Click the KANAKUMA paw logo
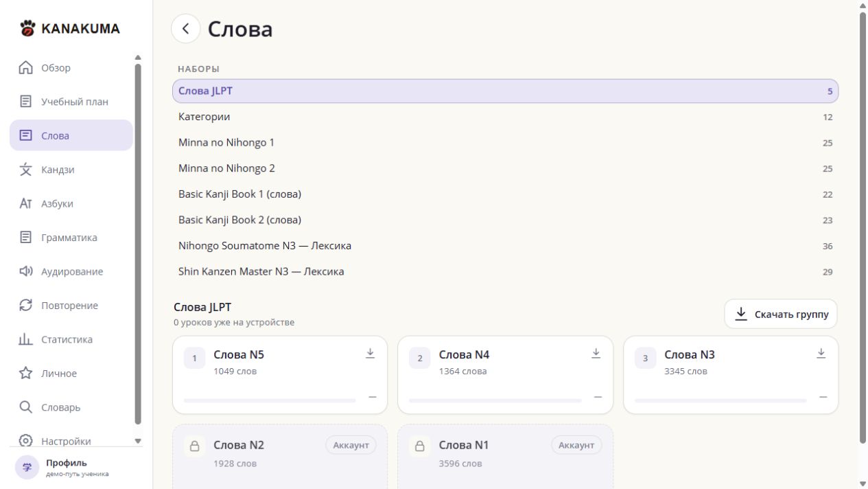 (x=27, y=29)
